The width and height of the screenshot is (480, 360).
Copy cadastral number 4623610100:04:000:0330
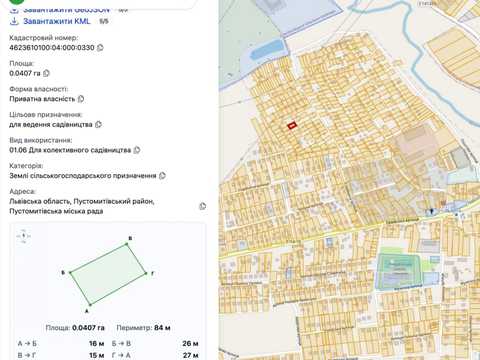[100, 48]
